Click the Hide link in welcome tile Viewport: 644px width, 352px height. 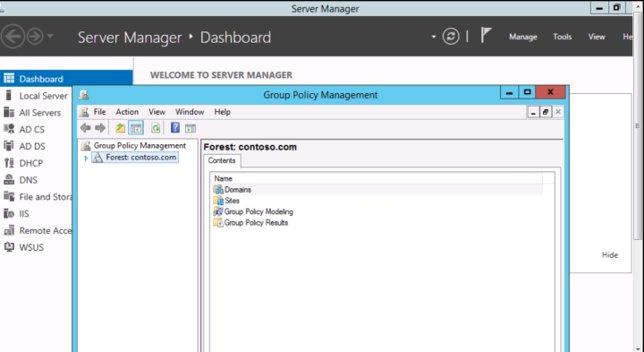pyautogui.click(x=609, y=255)
